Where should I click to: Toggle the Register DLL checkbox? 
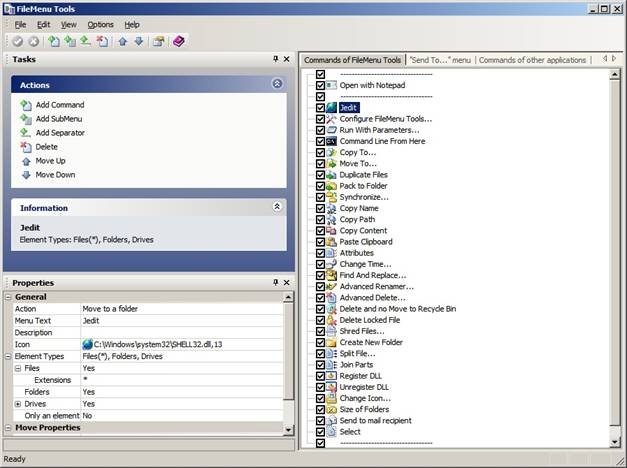pos(320,376)
